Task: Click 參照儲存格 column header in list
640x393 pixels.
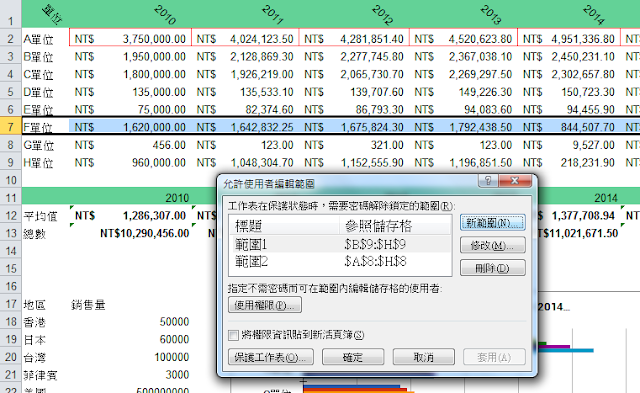Action: pyautogui.click(x=395, y=226)
